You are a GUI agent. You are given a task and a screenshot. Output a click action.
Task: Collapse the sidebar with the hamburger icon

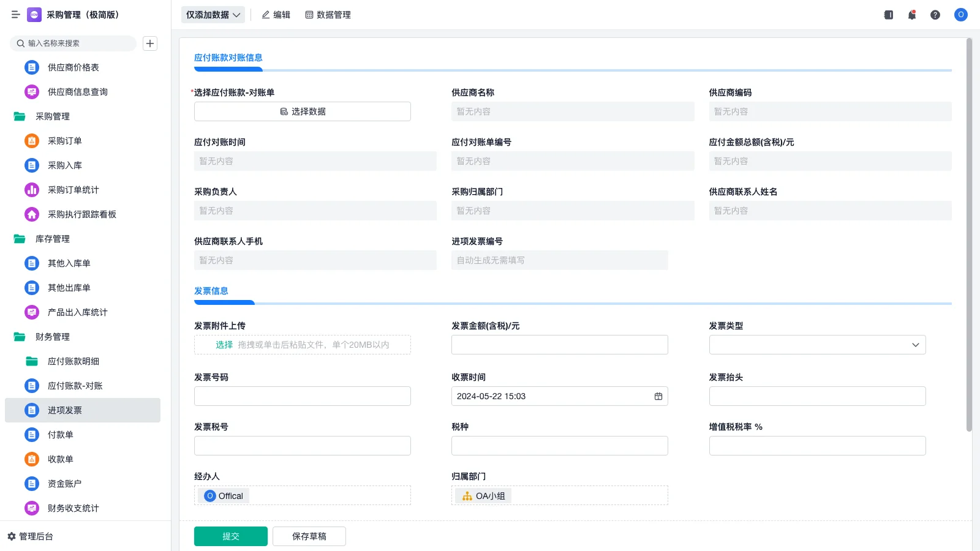[16, 15]
